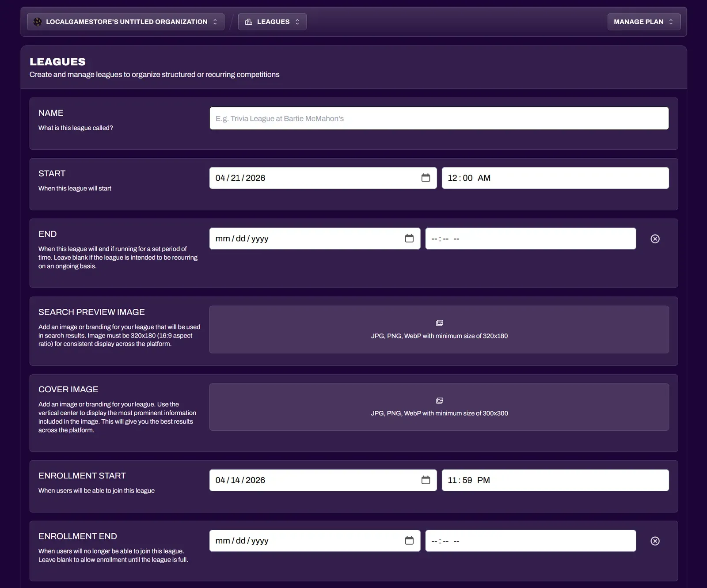The width and height of the screenshot is (707, 588).
Task: Open the calendar picker for ENROLLMENT START
Action: point(426,480)
